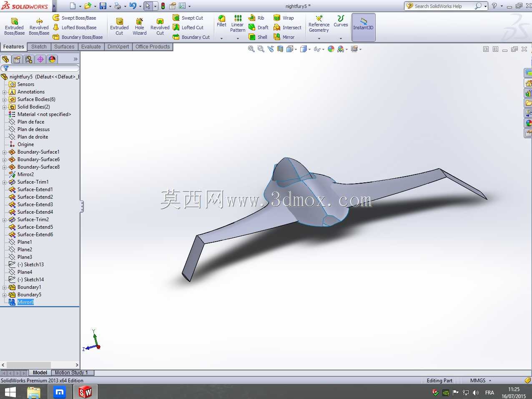Click the Extruded Boss/Base tool
The height and width of the screenshot is (399, 532).
point(14,26)
